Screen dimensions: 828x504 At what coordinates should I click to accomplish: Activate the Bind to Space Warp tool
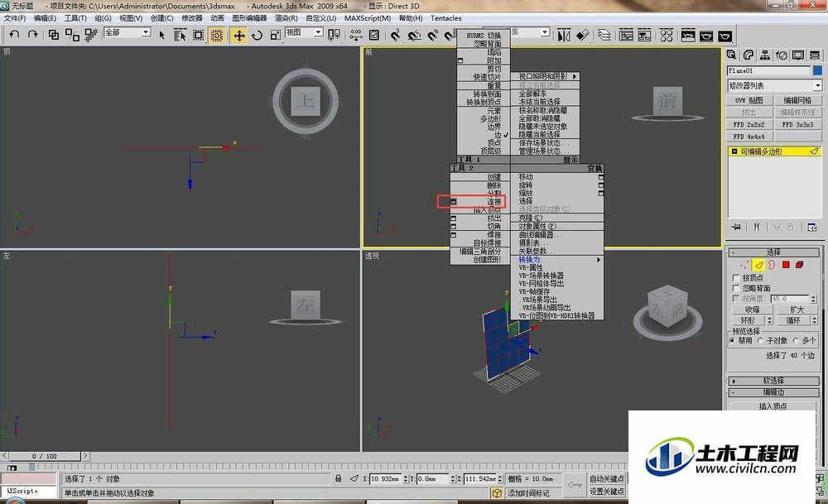coord(91,35)
